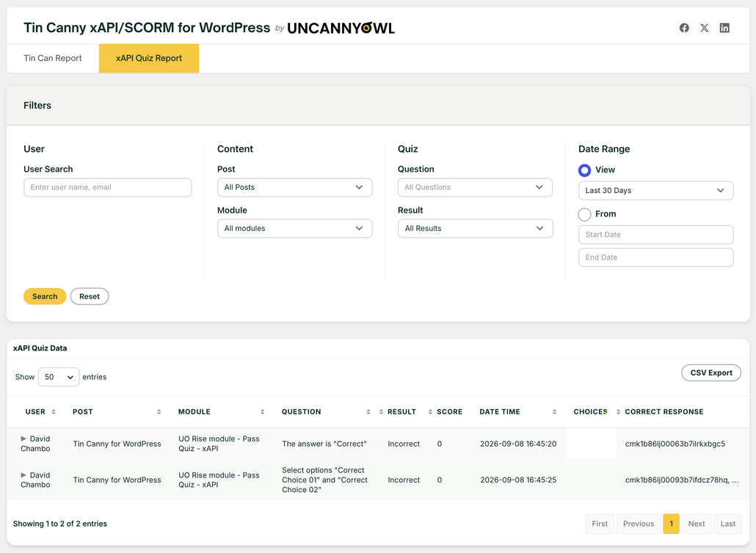Select page 1 in pagination
Viewport: 756px width, 553px height.
click(671, 524)
